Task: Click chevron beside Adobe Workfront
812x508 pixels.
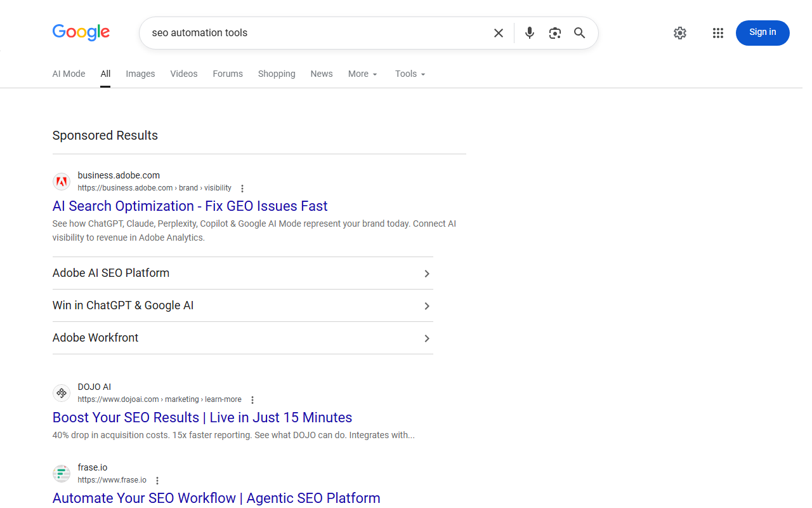Action: point(427,338)
